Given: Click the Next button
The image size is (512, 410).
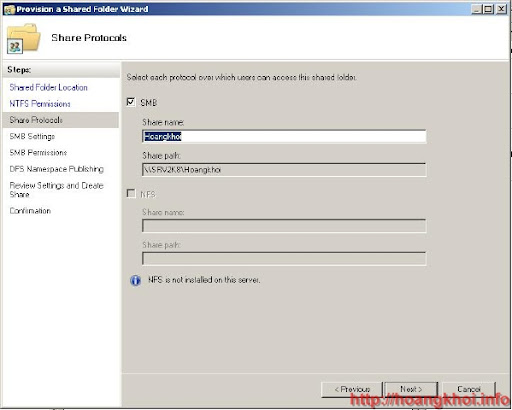Looking at the screenshot, I should (411, 389).
